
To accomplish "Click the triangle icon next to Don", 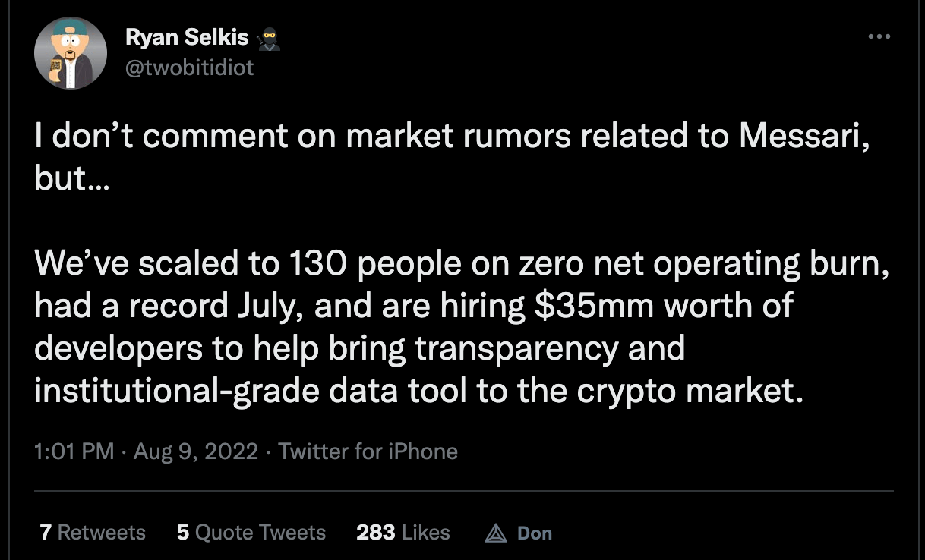I will coord(495,533).
